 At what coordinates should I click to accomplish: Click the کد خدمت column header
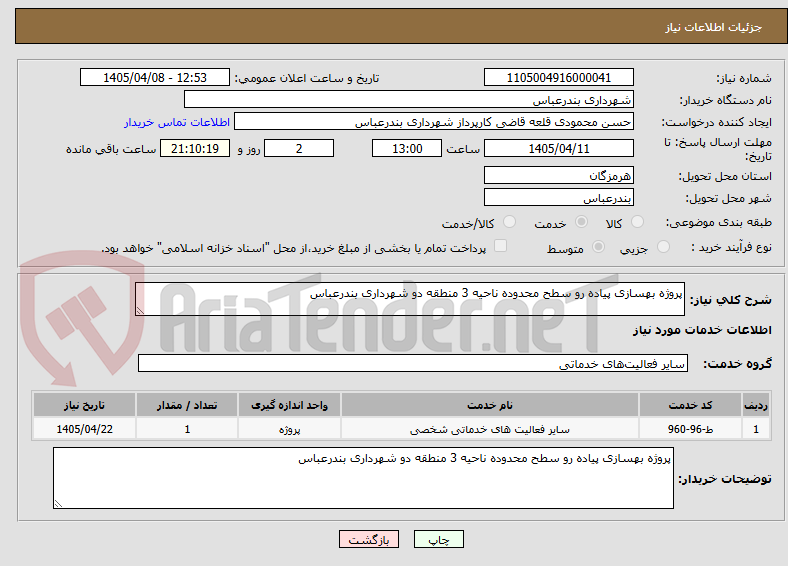pos(691,405)
